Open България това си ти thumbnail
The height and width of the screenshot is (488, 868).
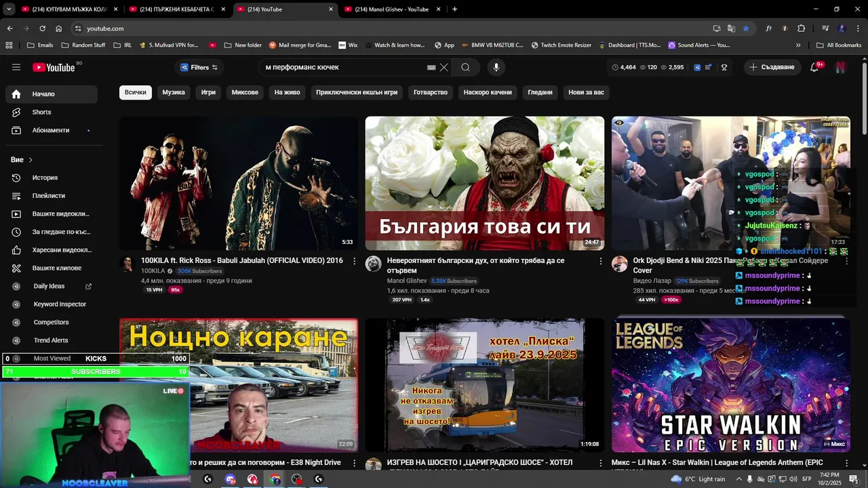coord(485,183)
